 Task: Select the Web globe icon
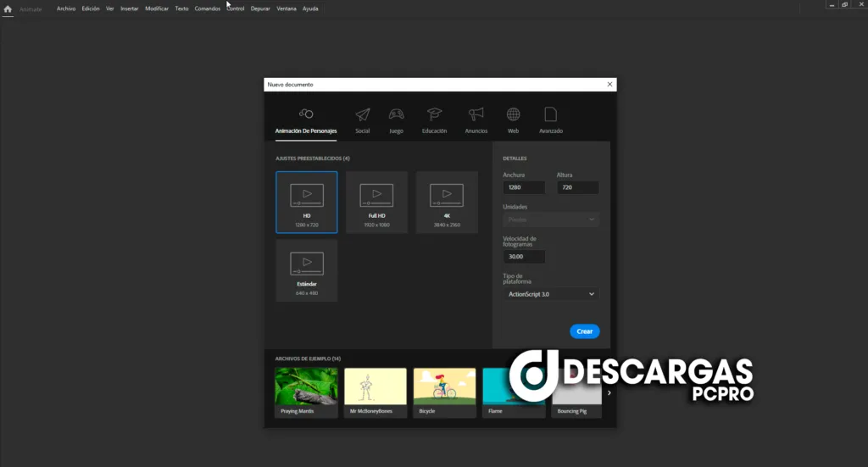(x=514, y=114)
